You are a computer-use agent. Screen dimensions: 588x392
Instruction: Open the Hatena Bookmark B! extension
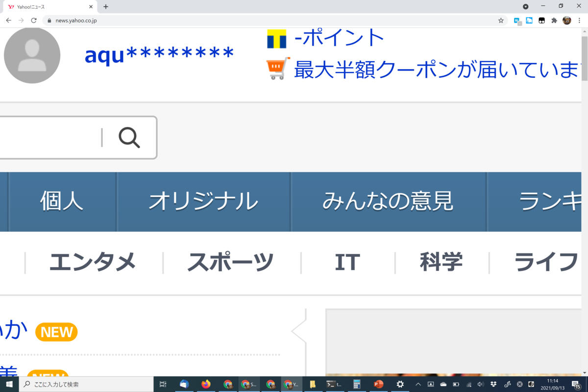[517, 21]
